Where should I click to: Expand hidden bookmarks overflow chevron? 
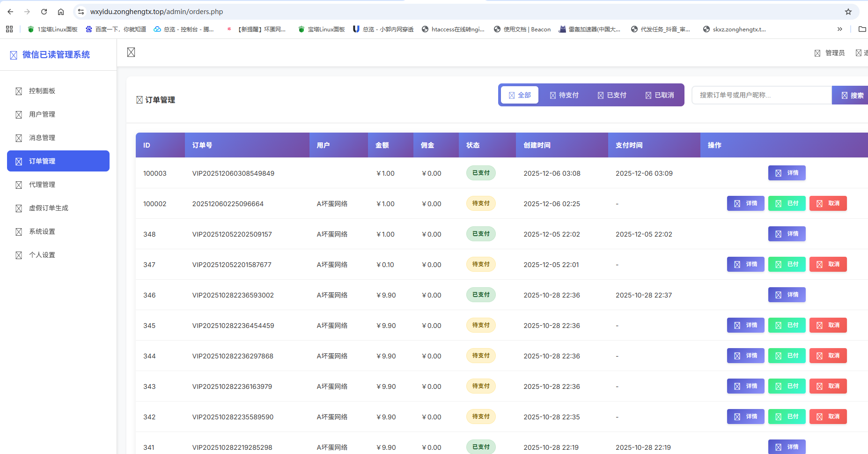pos(839,29)
